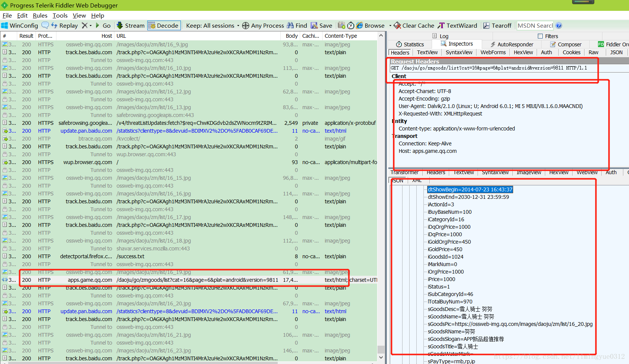Viewport: 629px width, 364px height.
Task: Select the WebForms inspector tab
Action: pyautogui.click(x=493, y=52)
